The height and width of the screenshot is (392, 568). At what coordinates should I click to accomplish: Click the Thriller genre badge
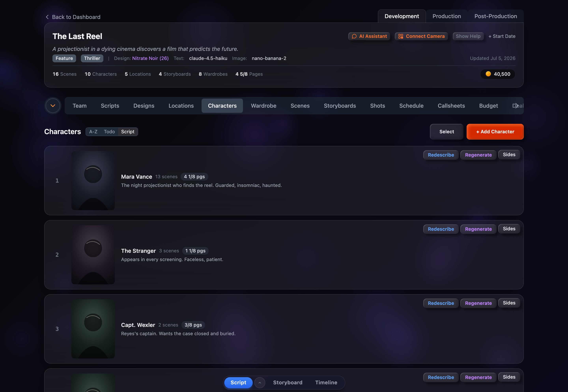point(92,58)
